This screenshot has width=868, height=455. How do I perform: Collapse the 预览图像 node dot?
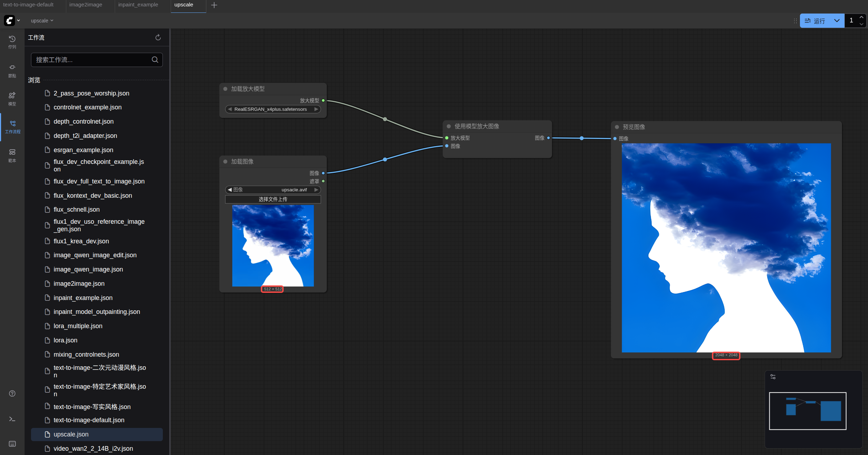(617, 127)
